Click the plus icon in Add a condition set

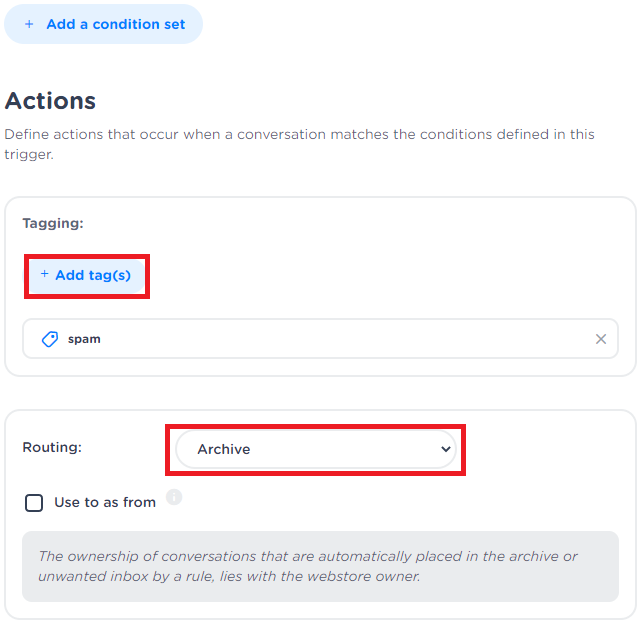[29, 25]
